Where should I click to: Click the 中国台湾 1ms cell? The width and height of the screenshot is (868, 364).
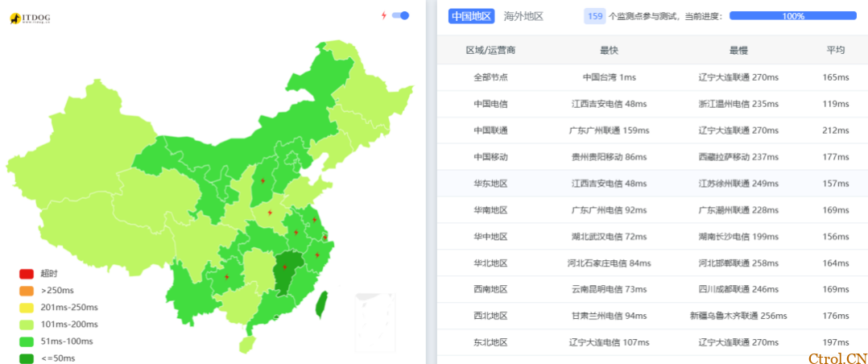click(609, 77)
